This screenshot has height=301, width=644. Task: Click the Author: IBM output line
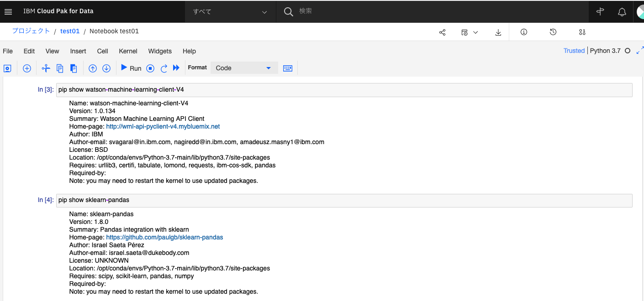point(86,134)
